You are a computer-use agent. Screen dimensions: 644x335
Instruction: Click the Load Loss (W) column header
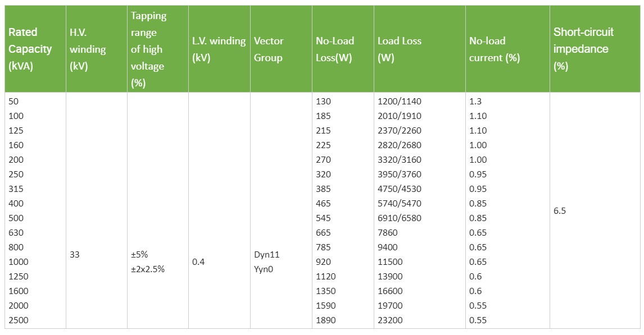point(400,49)
